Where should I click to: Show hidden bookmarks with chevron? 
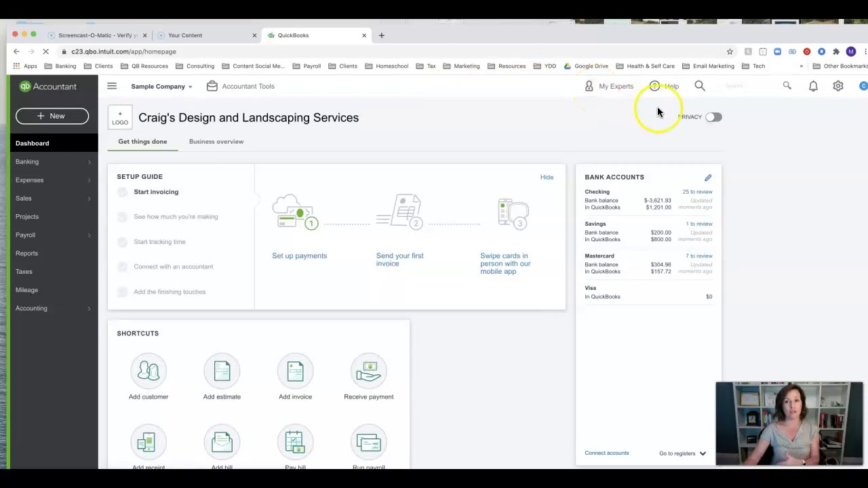point(801,66)
